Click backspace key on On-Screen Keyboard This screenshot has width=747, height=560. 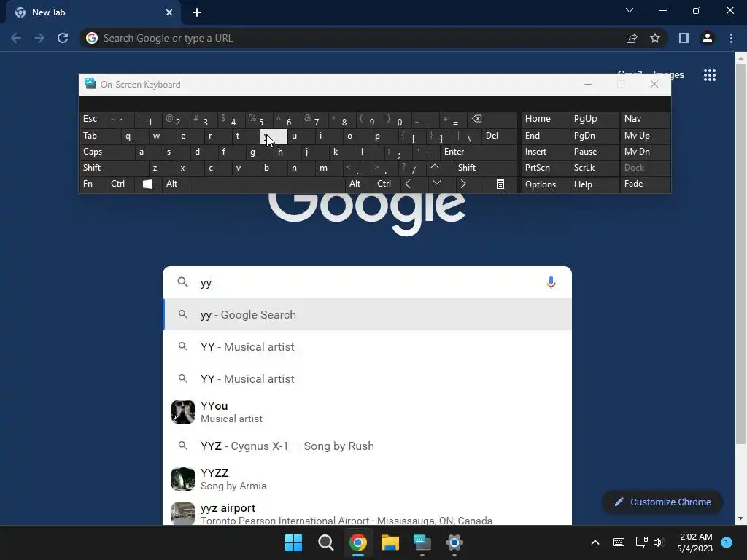(491, 119)
